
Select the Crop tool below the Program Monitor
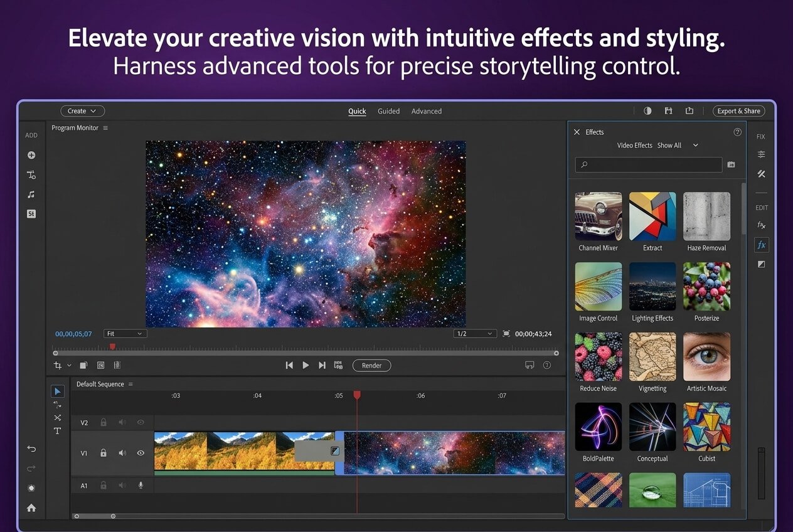click(58, 365)
